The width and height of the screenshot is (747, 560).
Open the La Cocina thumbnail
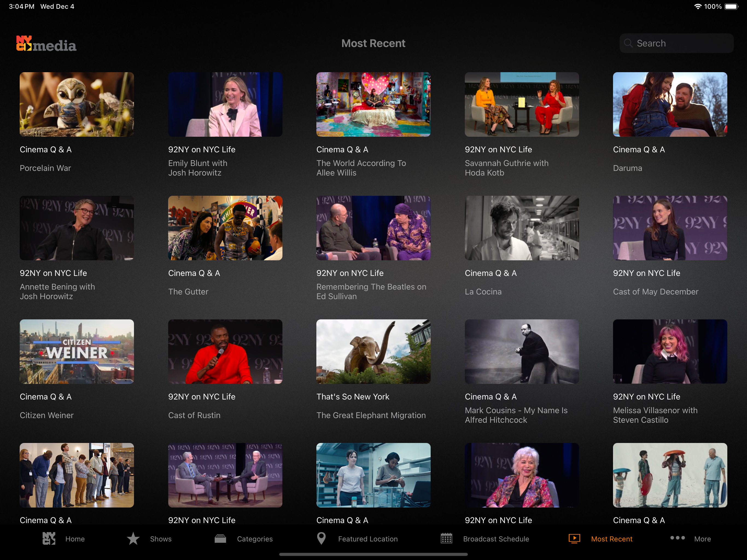point(522,228)
